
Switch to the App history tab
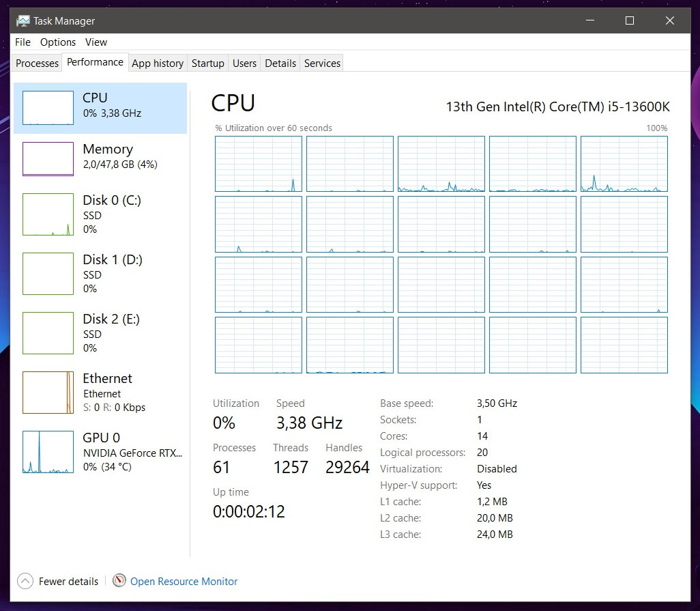[158, 63]
